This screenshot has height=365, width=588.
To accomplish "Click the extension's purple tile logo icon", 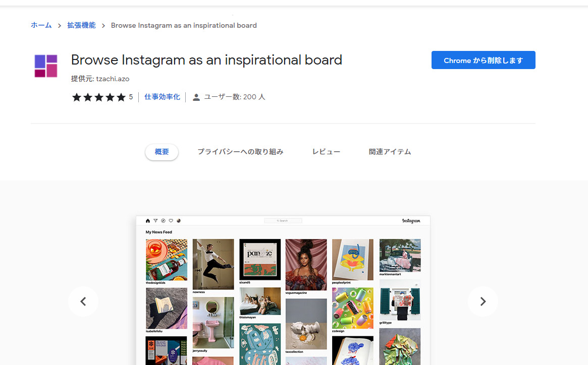I will [x=46, y=66].
